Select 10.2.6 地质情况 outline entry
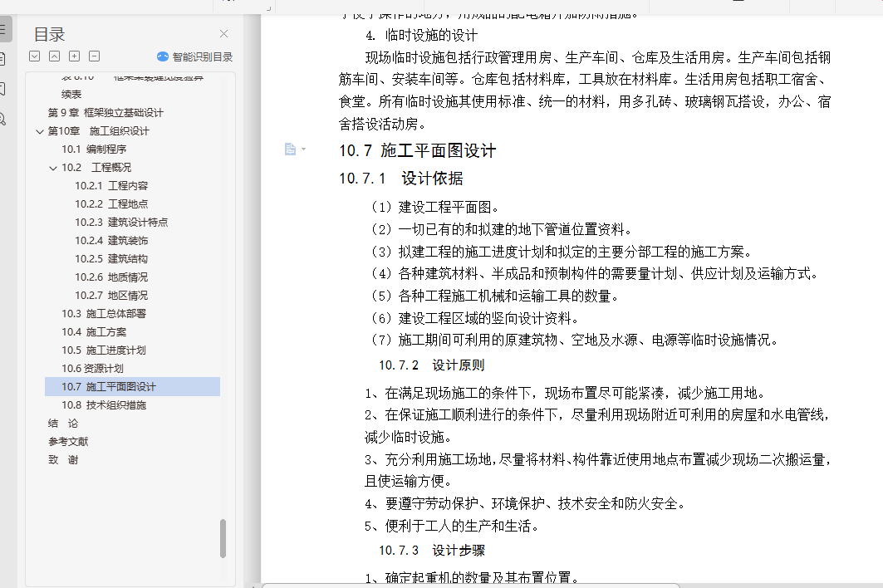 [111, 277]
